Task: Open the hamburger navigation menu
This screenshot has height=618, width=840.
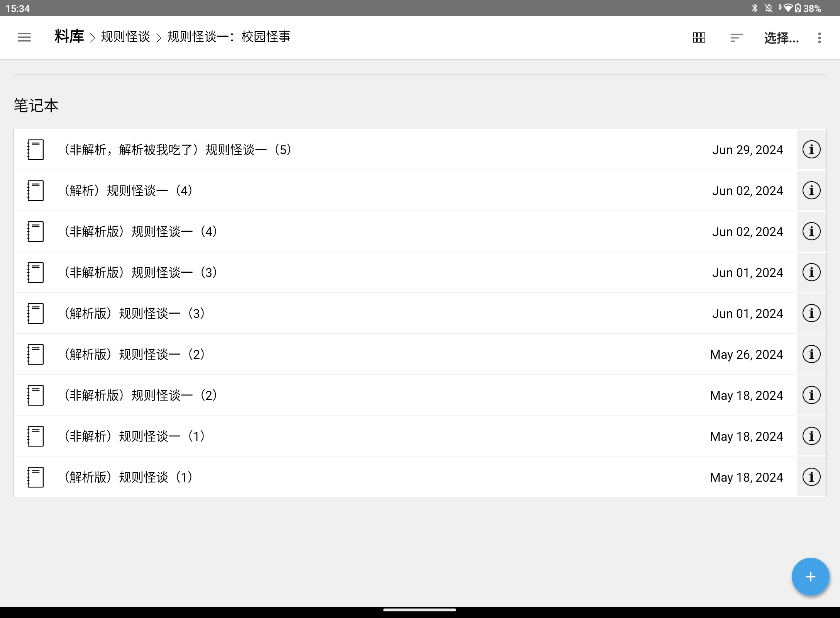Action: (x=24, y=37)
